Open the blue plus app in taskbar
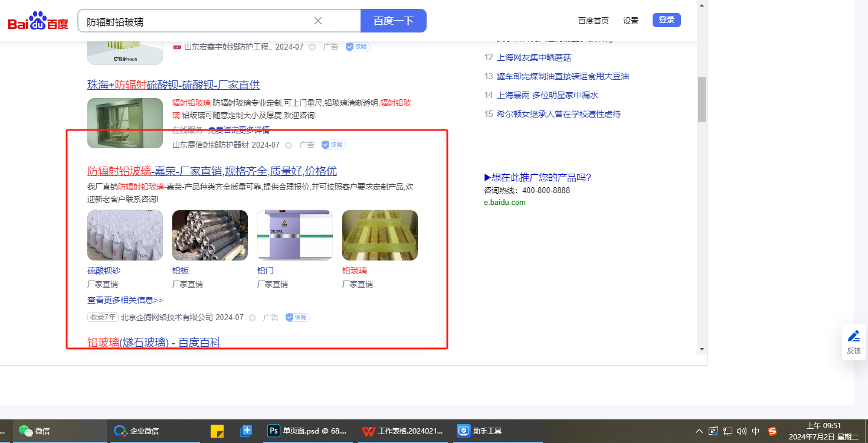This screenshot has width=868, height=443. pos(246,431)
